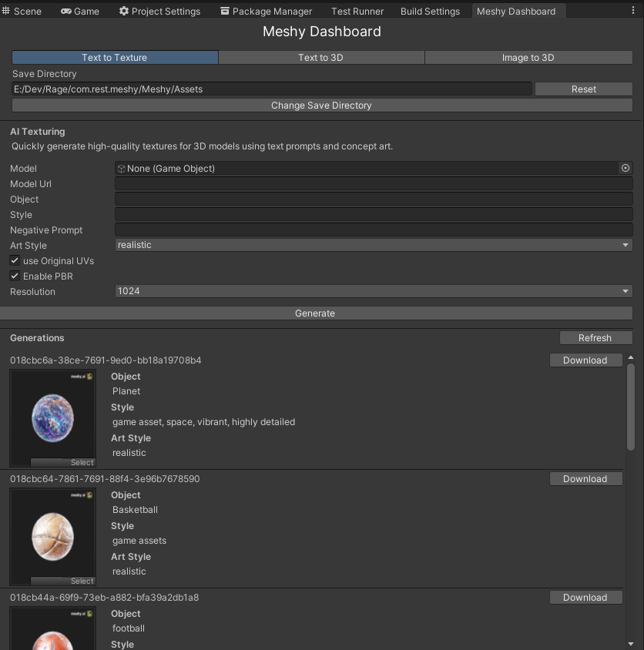Screen dimensions: 644x650
Task: Click the Generations list scrollbar thumb
Action: coord(631,407)
